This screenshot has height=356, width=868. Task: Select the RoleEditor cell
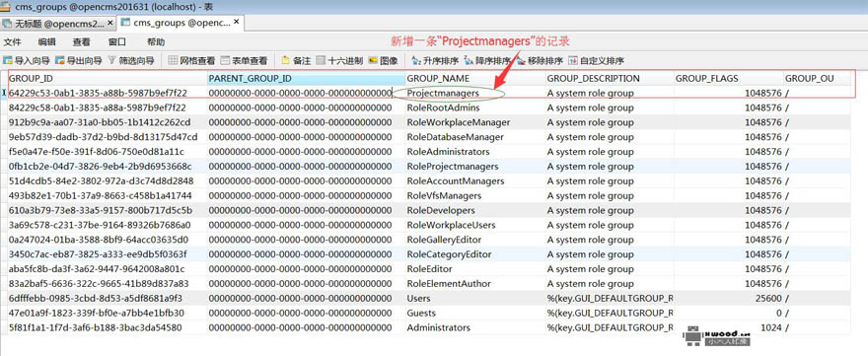475,269
